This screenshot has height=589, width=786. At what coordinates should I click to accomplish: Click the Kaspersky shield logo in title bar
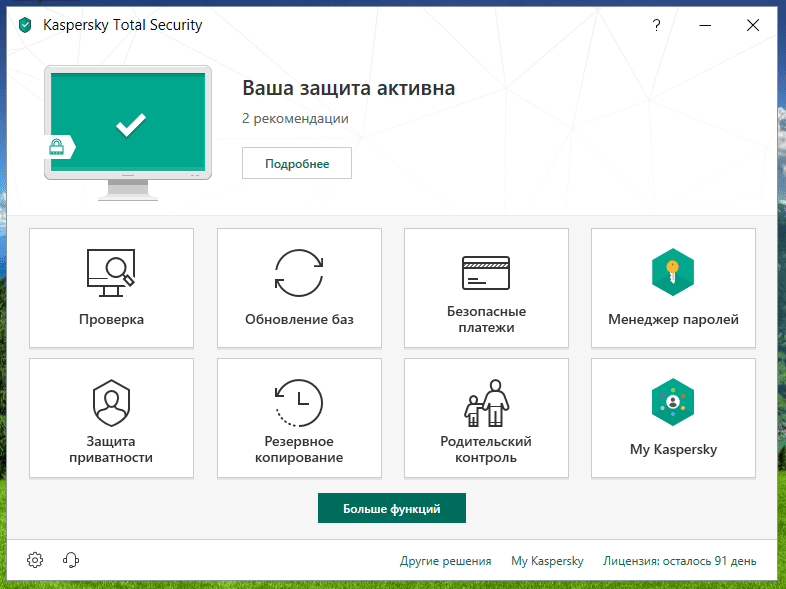(x=25, y=25)
